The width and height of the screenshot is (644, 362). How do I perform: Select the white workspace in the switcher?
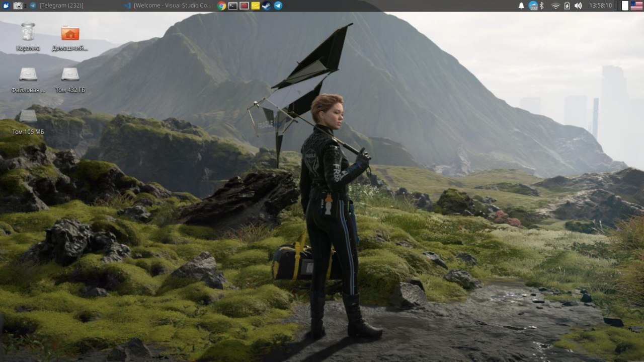click(x=625, y=6)
